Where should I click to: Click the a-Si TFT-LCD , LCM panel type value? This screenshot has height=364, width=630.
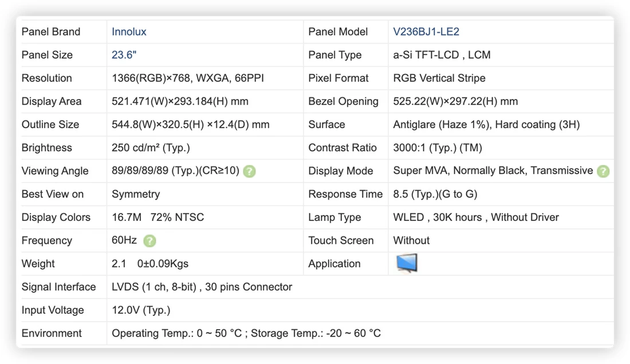pyautogui.click(x=442, y=55)
